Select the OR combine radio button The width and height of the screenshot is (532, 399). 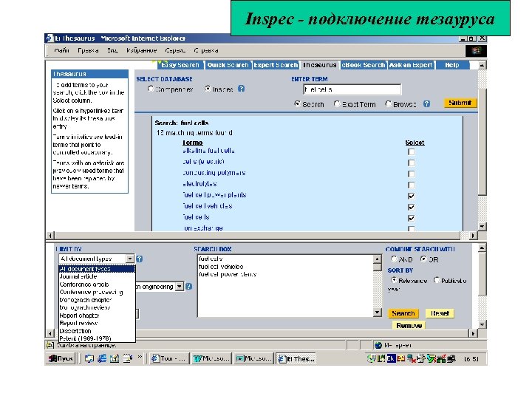423,259
